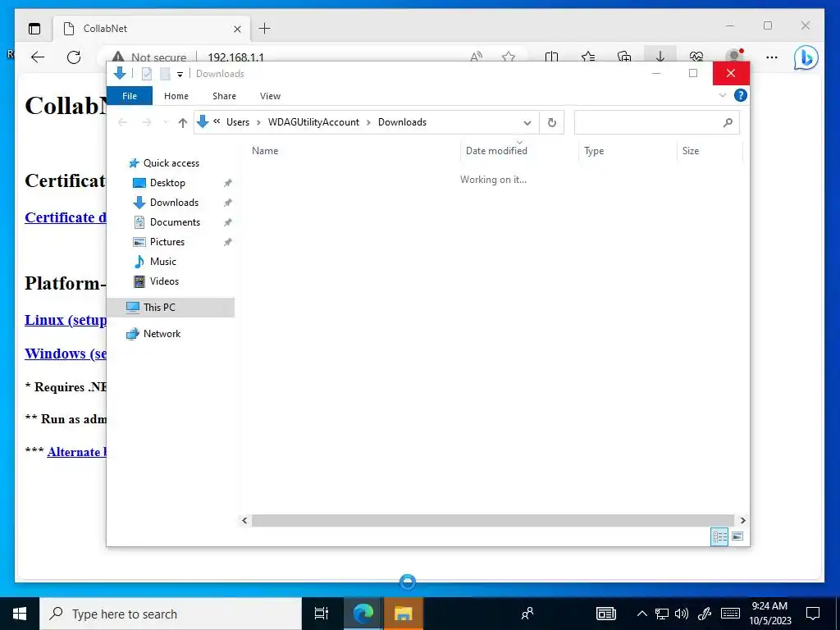Open the File tab in Explorer ribbon
Screen dimensions: 840x630
130,96
